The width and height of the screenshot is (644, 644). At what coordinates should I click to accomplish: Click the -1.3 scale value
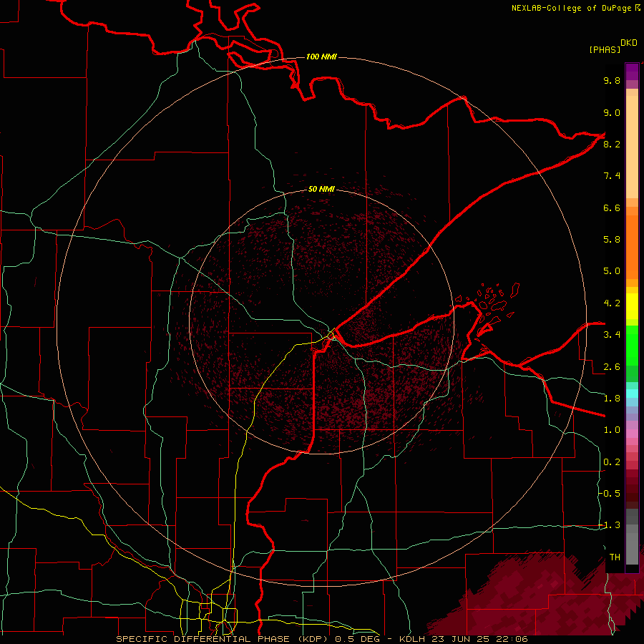[609, 525]
